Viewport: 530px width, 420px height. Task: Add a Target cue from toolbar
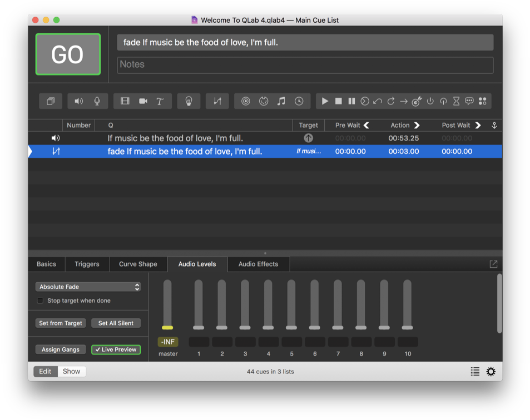click(417, 101)
